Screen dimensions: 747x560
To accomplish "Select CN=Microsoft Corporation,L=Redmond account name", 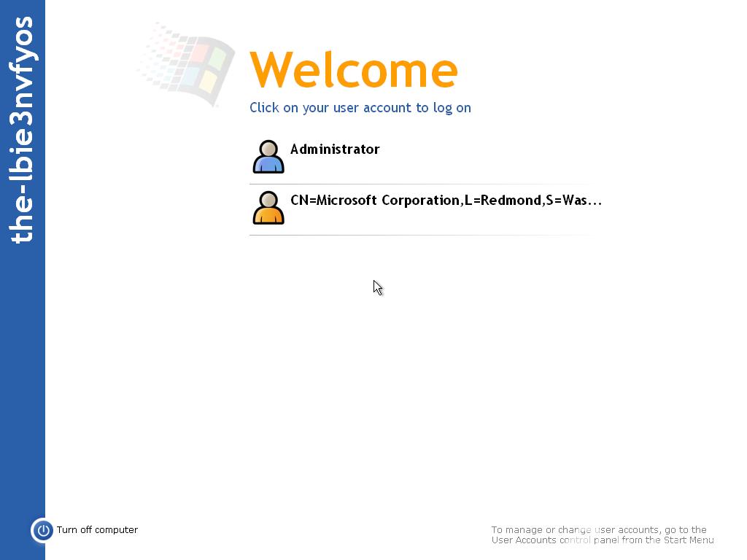I will click(446, 200).
